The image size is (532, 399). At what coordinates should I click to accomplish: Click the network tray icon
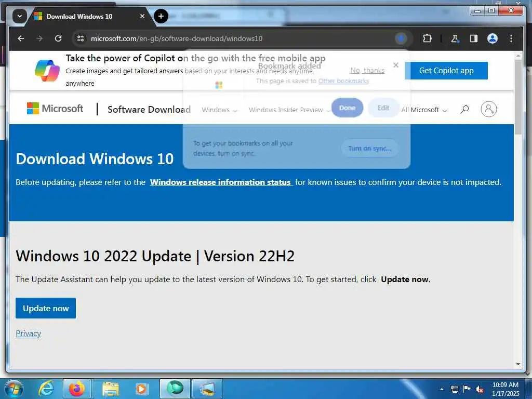coord(454,389)
